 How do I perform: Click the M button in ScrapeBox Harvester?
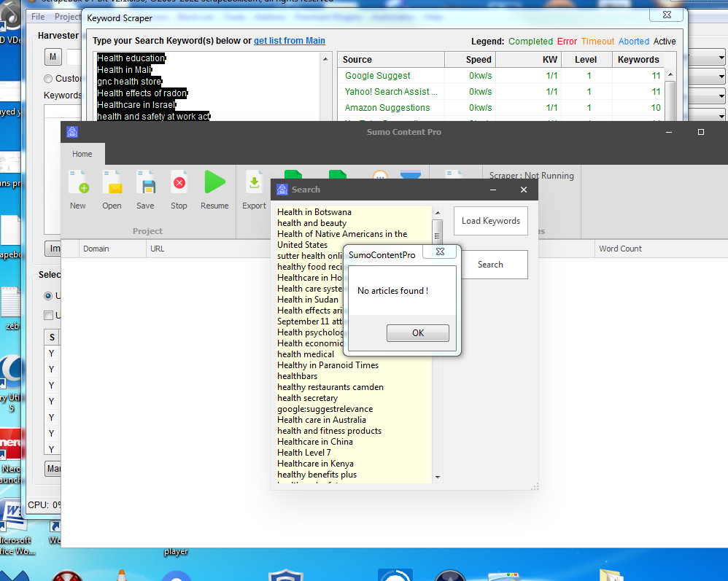tap(53, 57)
